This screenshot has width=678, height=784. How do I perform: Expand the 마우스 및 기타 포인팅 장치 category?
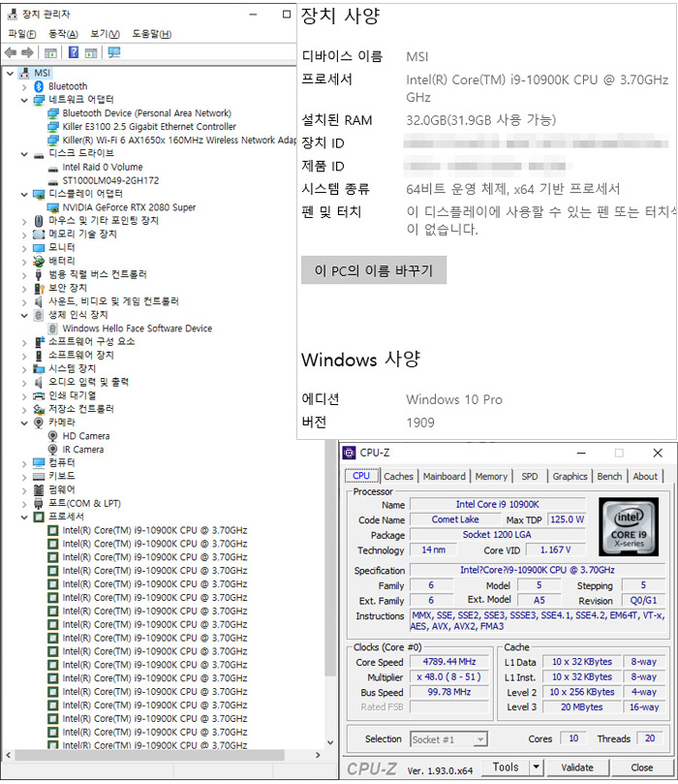click(24, 221)
